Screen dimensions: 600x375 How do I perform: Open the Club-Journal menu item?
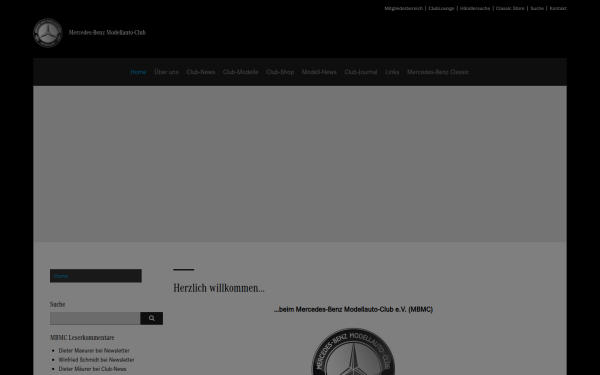pos(361,72)
